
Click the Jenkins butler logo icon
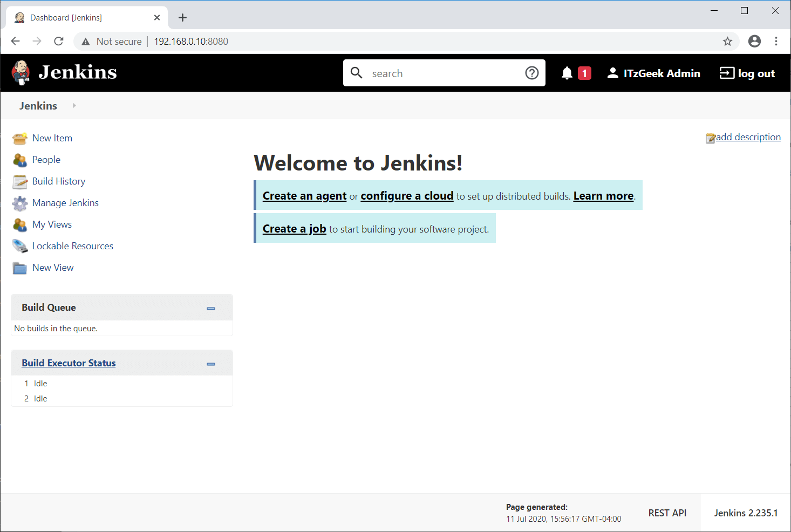(21, 73)
